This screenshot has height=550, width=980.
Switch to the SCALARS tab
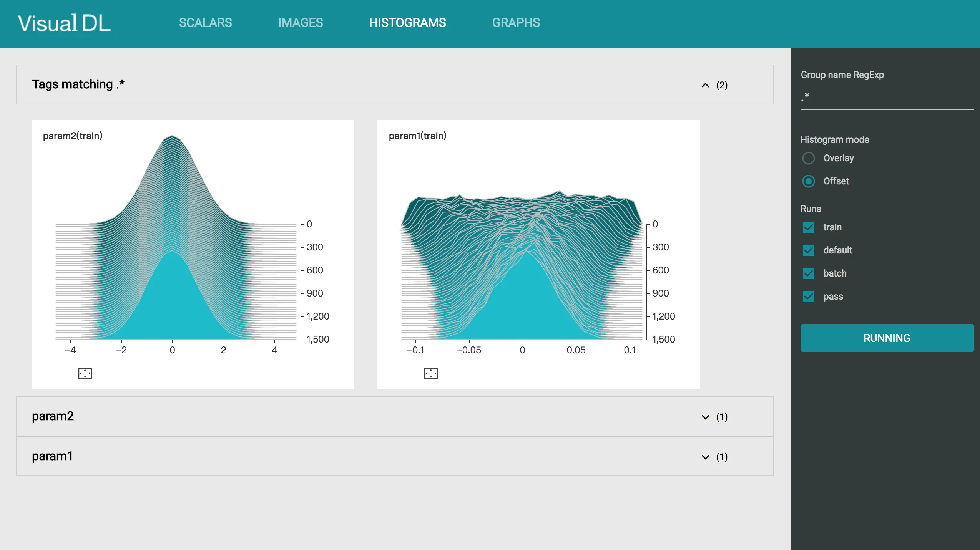(205, 23)
